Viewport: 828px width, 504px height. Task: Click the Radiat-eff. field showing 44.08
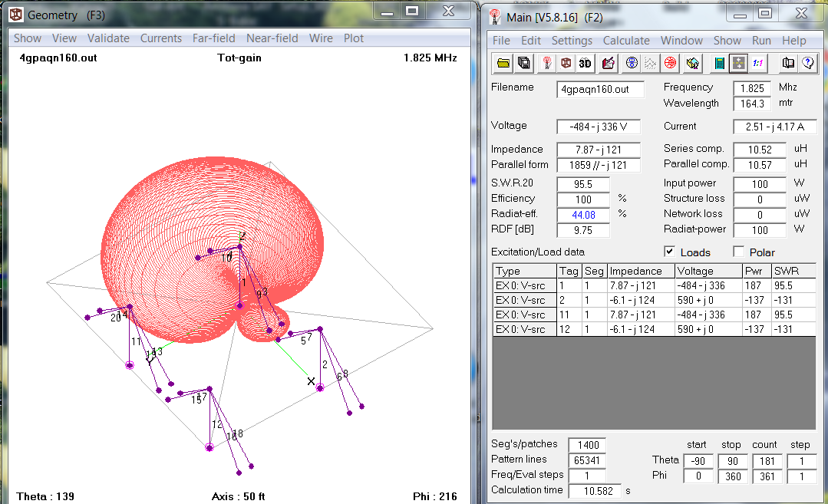[583, 215]
